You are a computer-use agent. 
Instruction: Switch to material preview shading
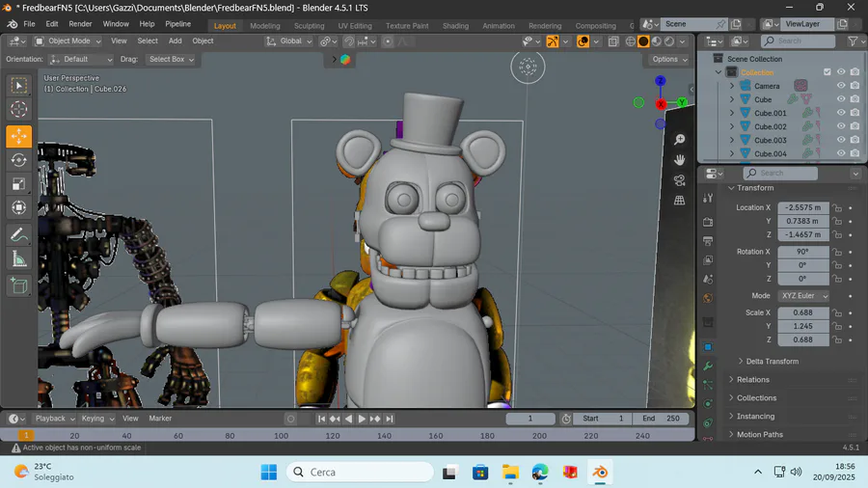tap(657, 41)
